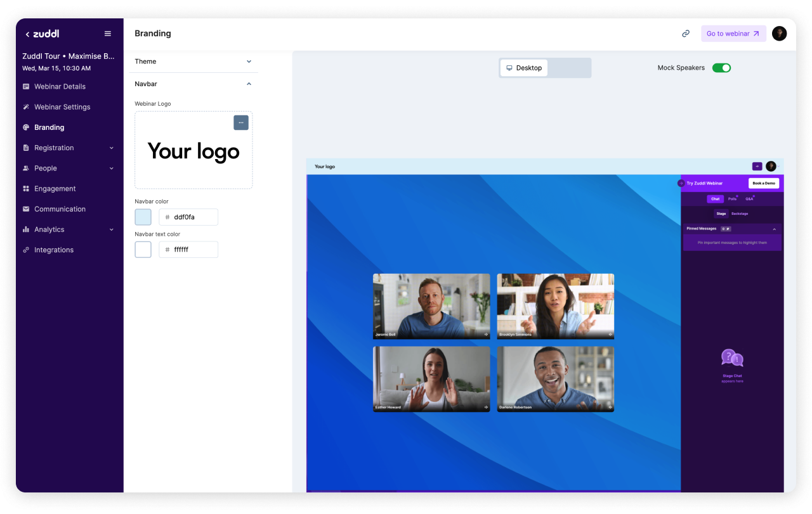
Task: Click the Engagement grid icon
Action: (x=26, y=188)
